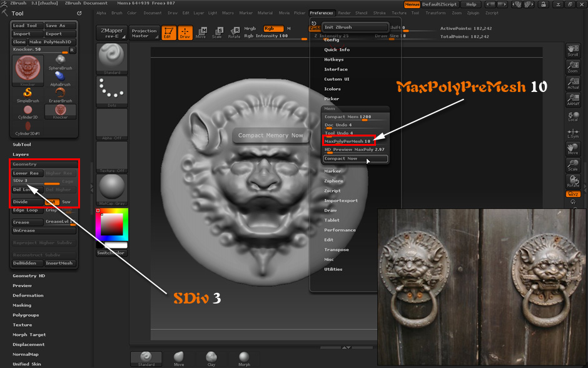
Task: Toggle L.Sym local symmetry
Action: (573, 133)
